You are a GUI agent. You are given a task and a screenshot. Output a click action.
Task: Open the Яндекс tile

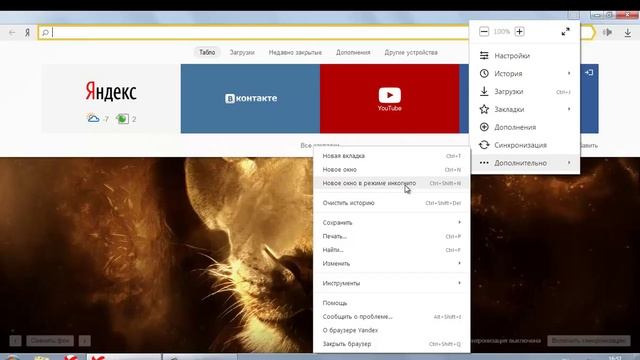[x=111, y=98]
